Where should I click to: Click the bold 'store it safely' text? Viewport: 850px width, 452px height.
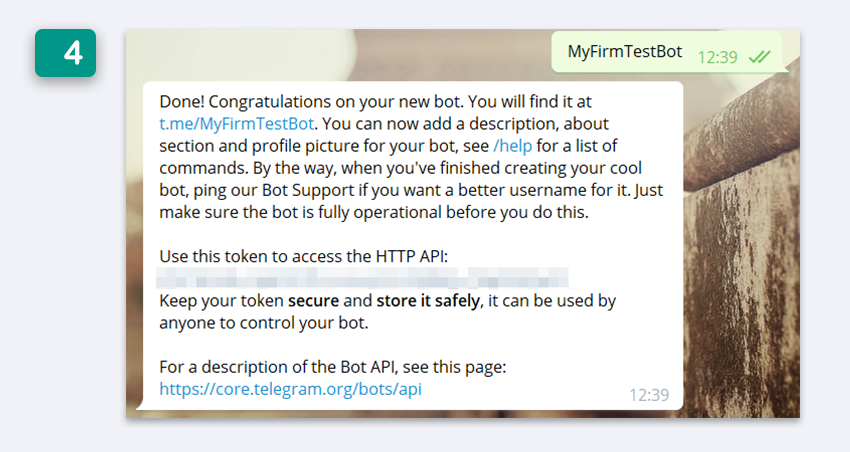pyautogui.click(x=428, y=301)
